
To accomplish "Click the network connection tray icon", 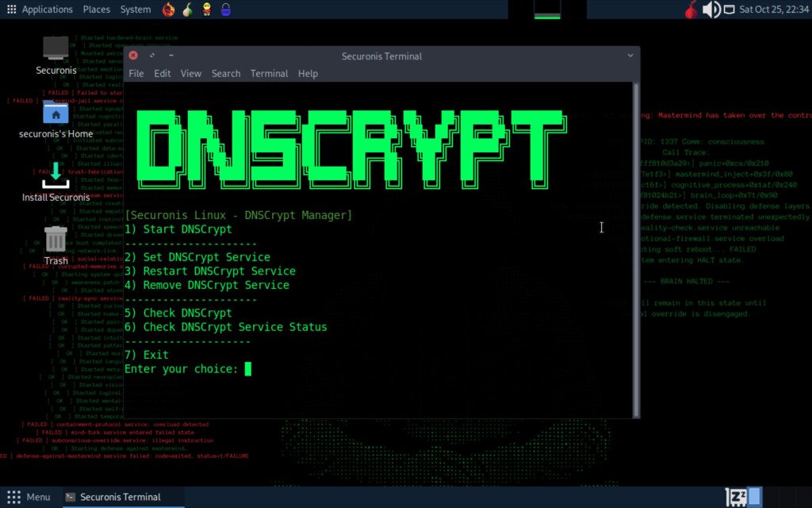I will [729, 10].
